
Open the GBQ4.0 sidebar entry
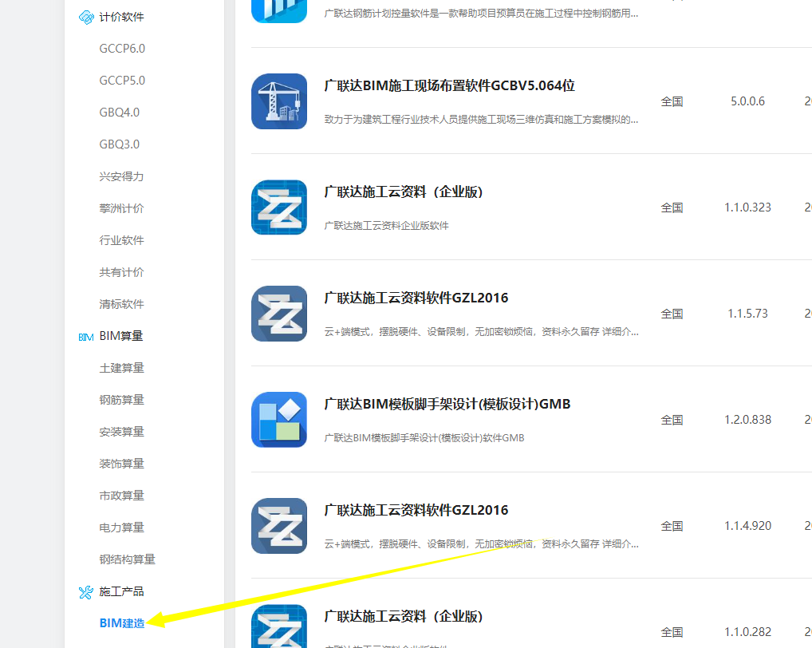120,113
